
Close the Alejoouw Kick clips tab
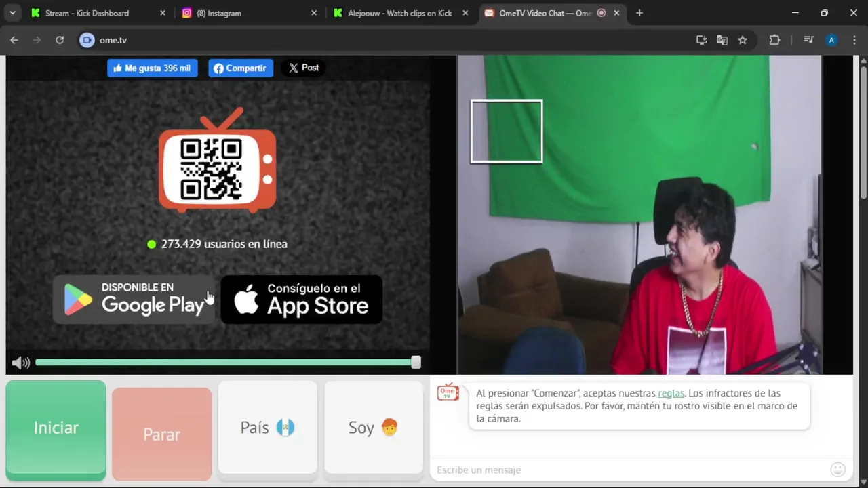(x=465, y=13)
